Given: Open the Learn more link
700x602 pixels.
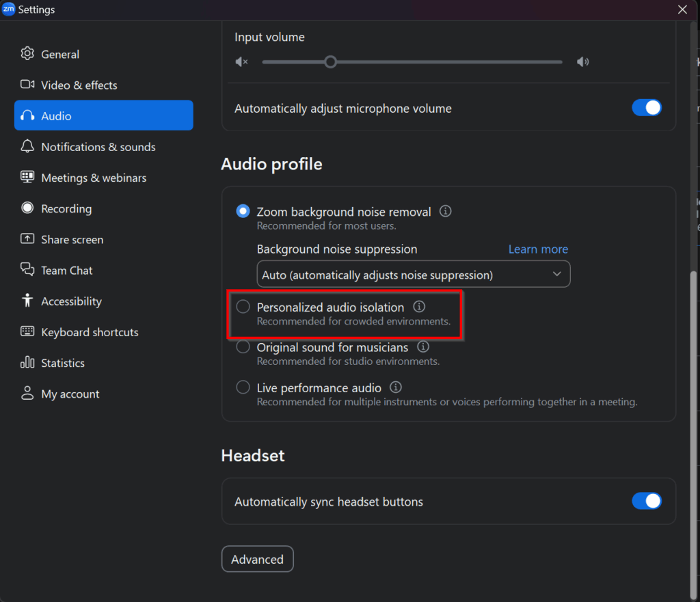Looking at the screenshot, I should [538, 249].
